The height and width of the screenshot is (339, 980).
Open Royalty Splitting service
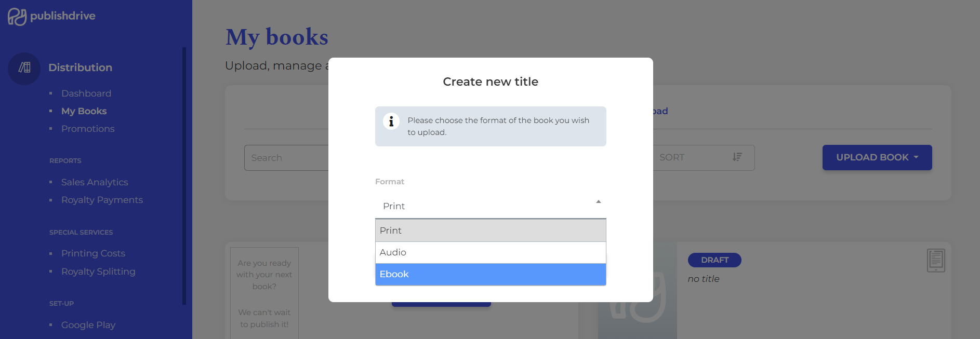coord(98,272)
